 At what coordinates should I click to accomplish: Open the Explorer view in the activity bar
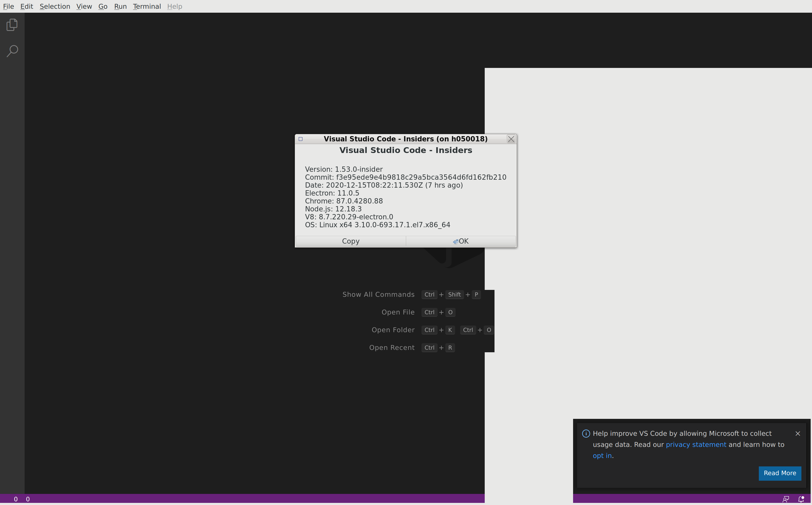tap(12, 25)
